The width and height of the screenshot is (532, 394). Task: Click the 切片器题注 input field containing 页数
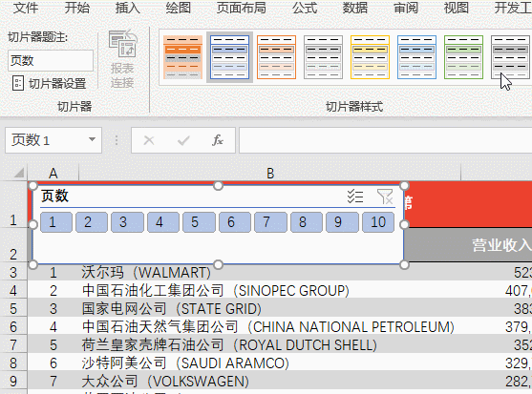pos(51,61)
